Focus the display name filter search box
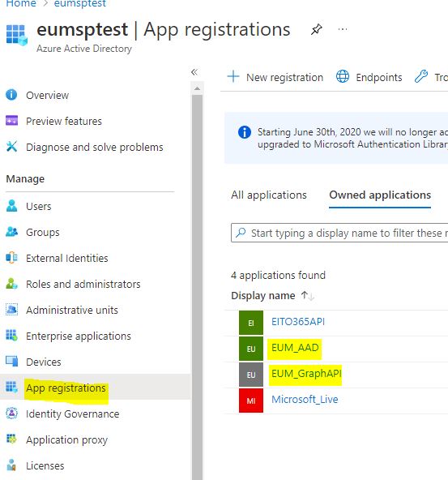This screenshot has width=448, height=480. (x=339, y=233)
